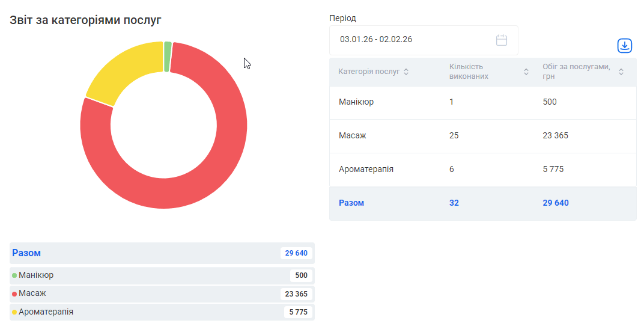Open the calendar icon in Період field
Image resolution: width=644 pixels, height=329 pixels.
tap(502, 40)
